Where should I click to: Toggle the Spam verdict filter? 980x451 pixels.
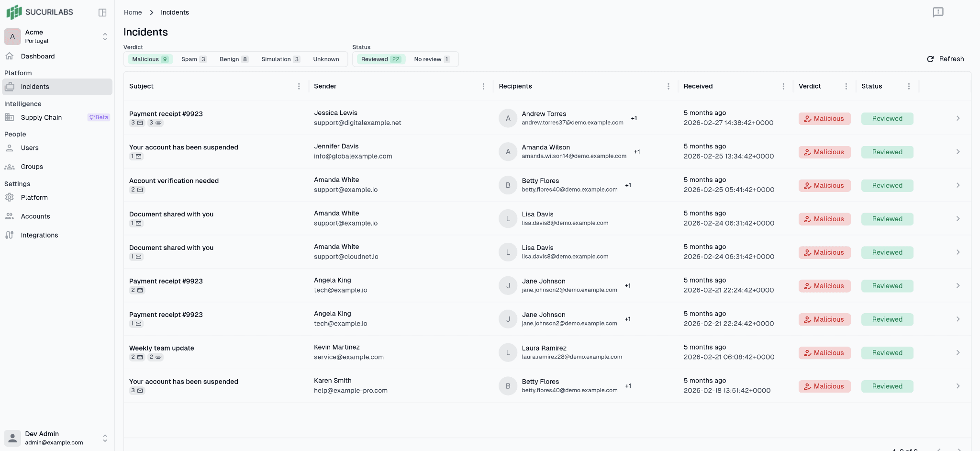coord(194,59)
